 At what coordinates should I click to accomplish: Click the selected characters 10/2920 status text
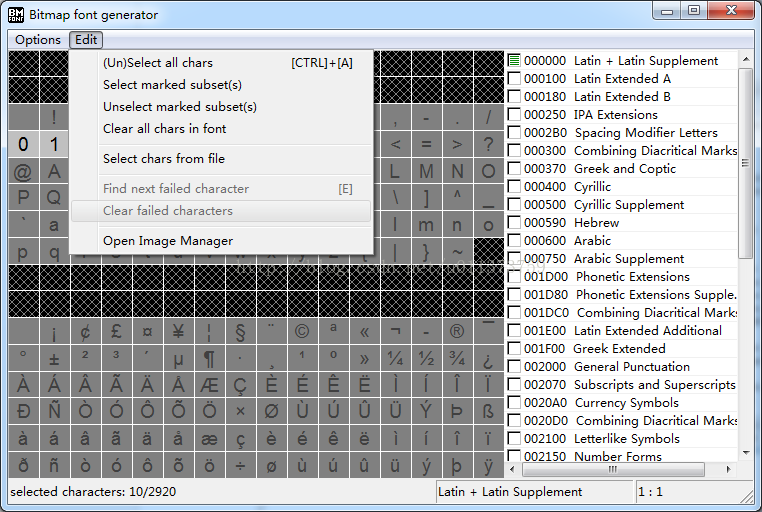pos(93,492)
